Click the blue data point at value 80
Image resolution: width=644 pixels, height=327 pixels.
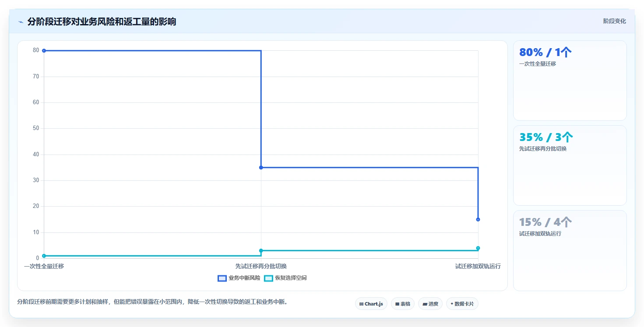[44, 51]
